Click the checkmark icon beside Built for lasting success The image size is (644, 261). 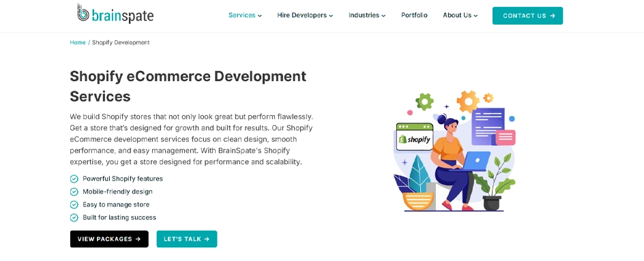(x=74, y=217)
